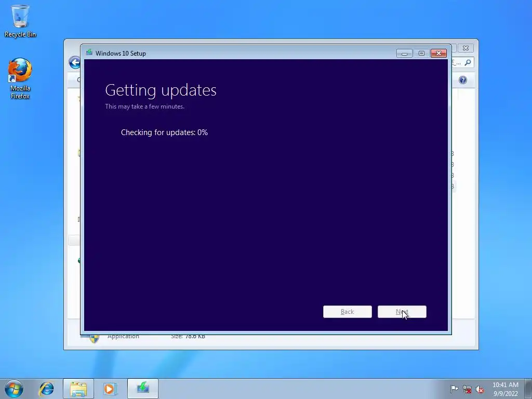Image resolution: width=532 pixels, height=399 pixels.
Task: Open Windows Explorer from the taskbar
Action: point(78,389)
